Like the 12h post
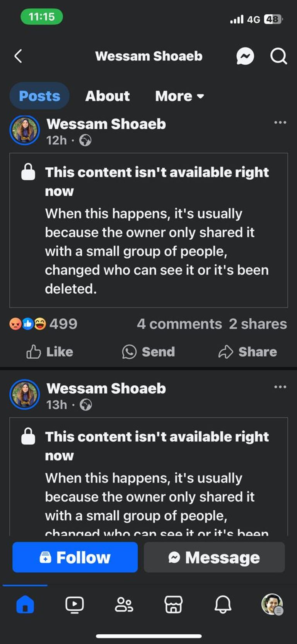This screenshot has width=297, height=644. pyautogui.click(x=49, y=352)
